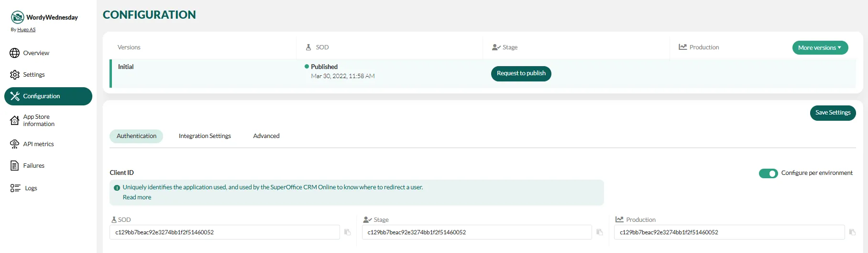The image size is (868, 253).
Task: Copy the Production client ID
Action: tap(852, 232)
